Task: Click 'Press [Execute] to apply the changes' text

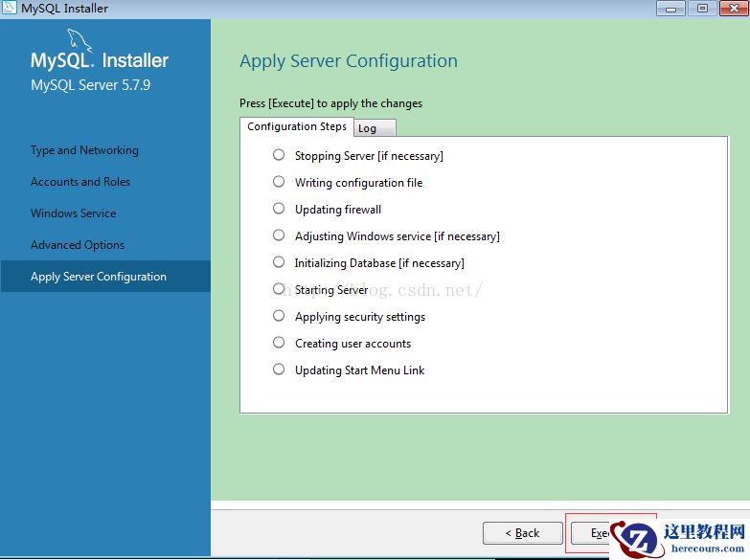Action: click(331, 103)
